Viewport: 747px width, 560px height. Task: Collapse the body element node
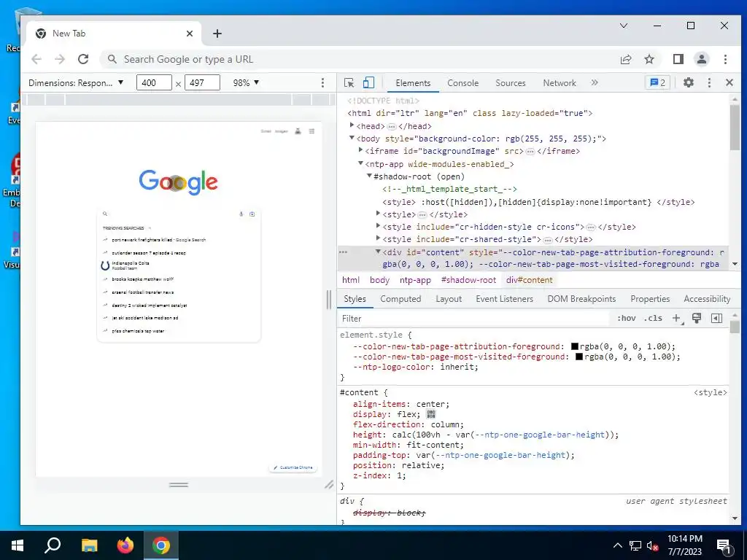352,138
